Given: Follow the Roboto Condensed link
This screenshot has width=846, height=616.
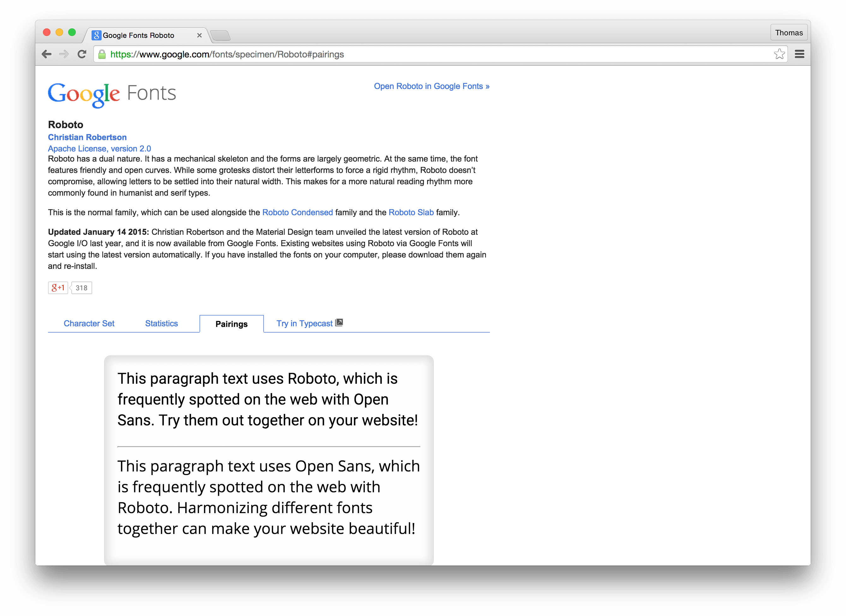Looking at the screenshot, I should coord(297,213).
